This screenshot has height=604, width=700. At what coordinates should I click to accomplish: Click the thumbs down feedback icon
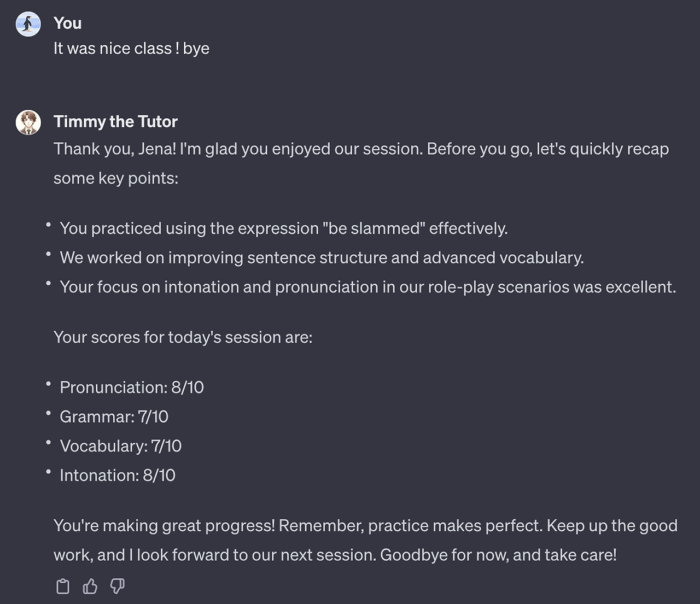tap(118, 587)
